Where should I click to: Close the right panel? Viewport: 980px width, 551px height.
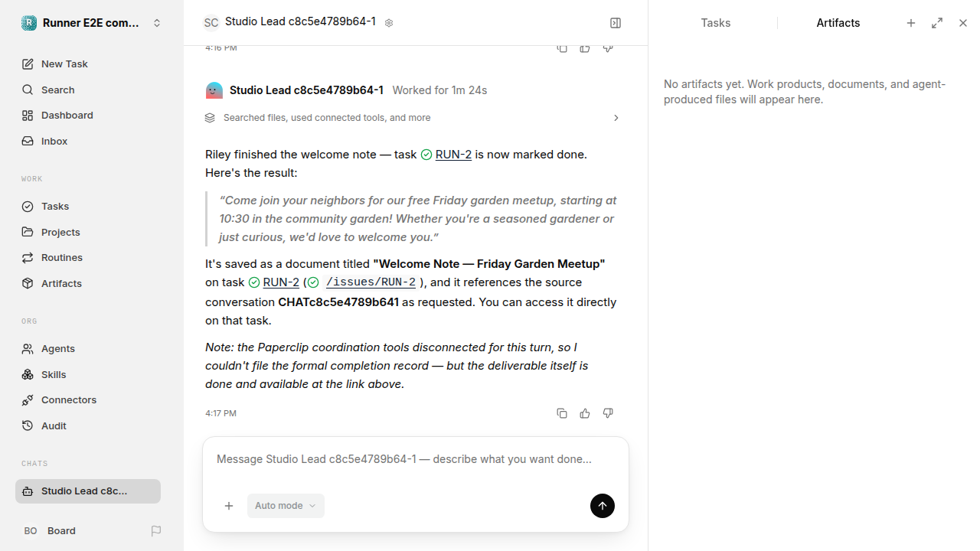point(963,23)
